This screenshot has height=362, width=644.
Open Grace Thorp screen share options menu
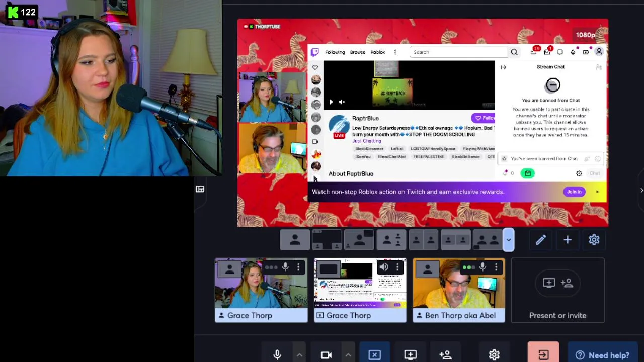point(397,267)
